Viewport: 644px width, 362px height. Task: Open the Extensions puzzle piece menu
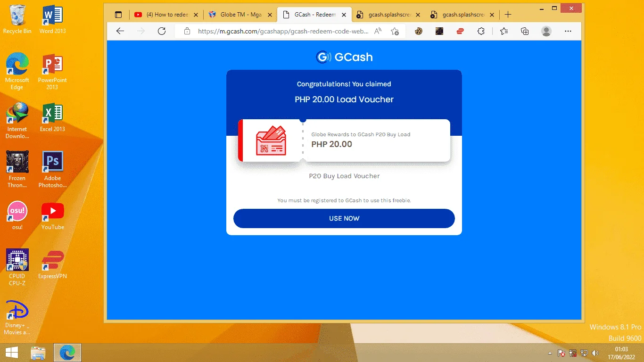tap(481, 31)
